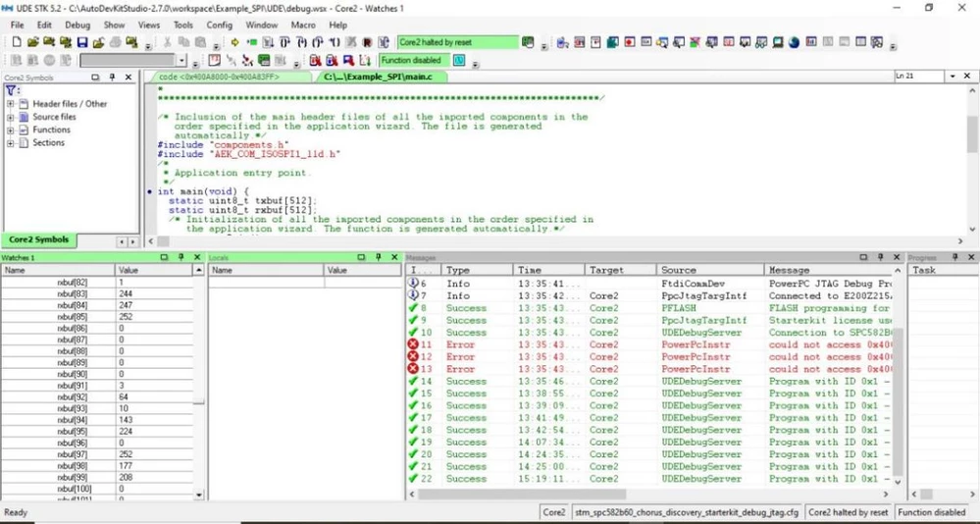Click the Watches 1 vertical scrollbar thumb

click(x=199, y=402)
